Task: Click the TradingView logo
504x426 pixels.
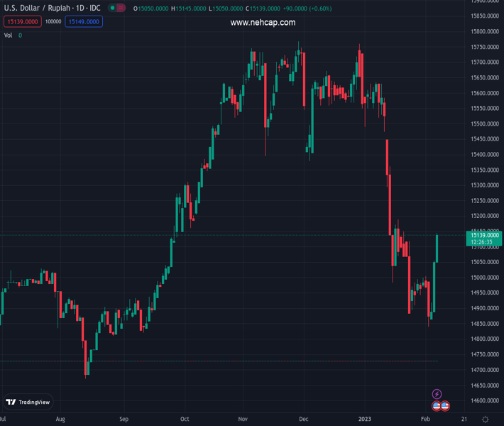Action: pyautogui.click(x=28, y=402)
